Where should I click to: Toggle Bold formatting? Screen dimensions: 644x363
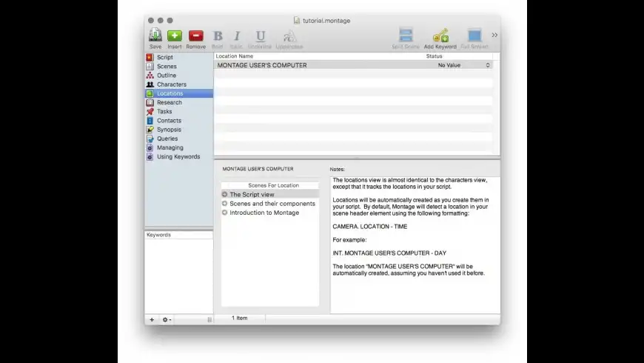(x=218, y=36)
